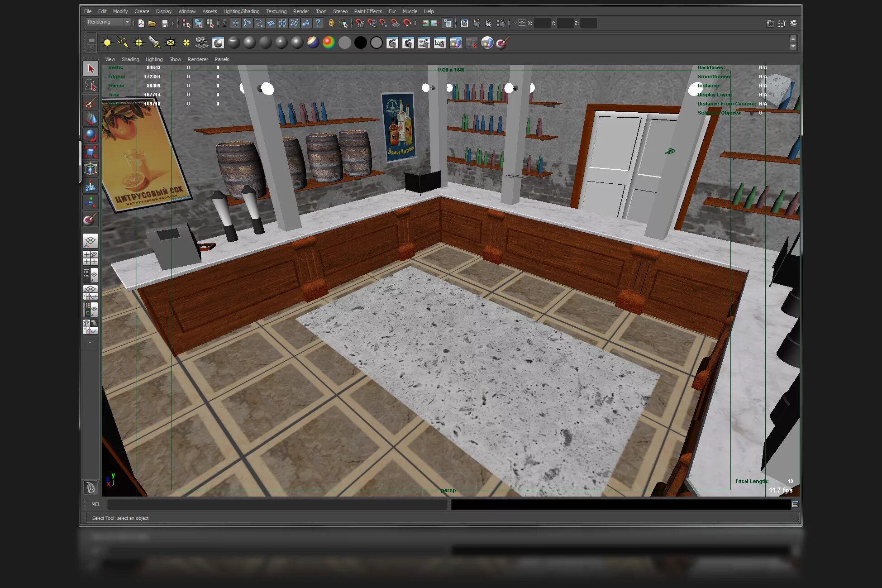Toggle snap to curves magnet icon
This screenshot has height=588, width=882.
(372, 23)
